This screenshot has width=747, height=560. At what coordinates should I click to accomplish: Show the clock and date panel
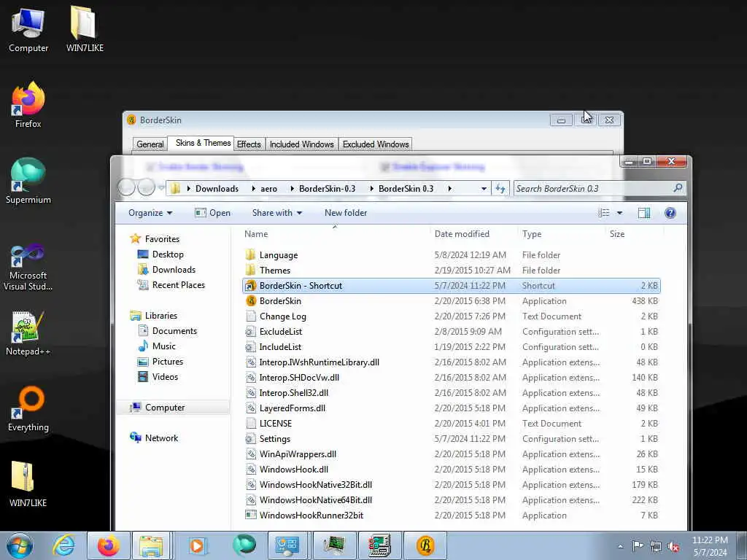point(709,546)
